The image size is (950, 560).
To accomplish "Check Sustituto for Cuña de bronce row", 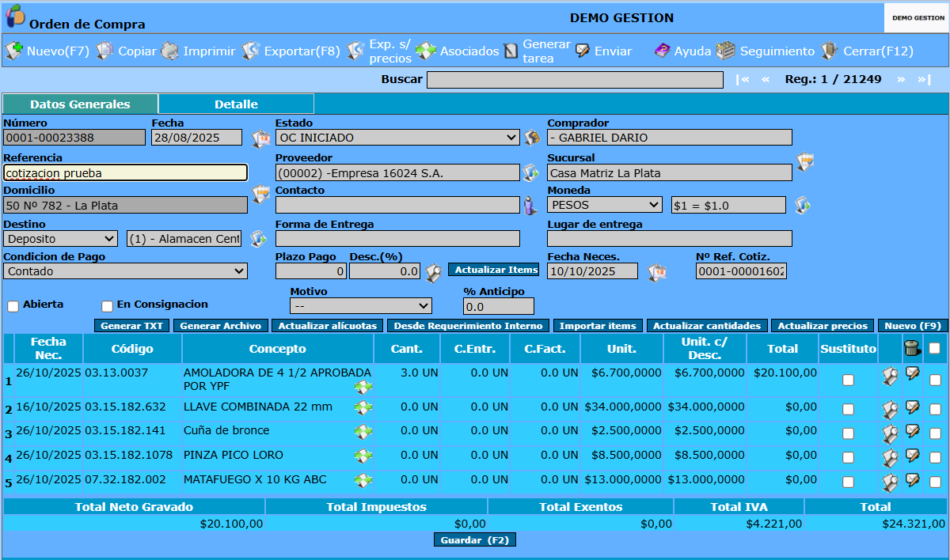I will [848, 433].
